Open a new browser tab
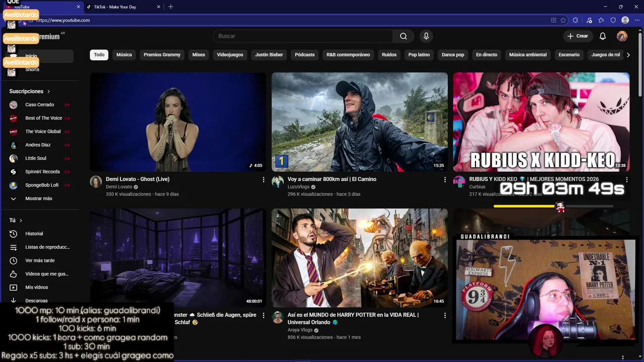644x362 pixels. coord(171,7)
